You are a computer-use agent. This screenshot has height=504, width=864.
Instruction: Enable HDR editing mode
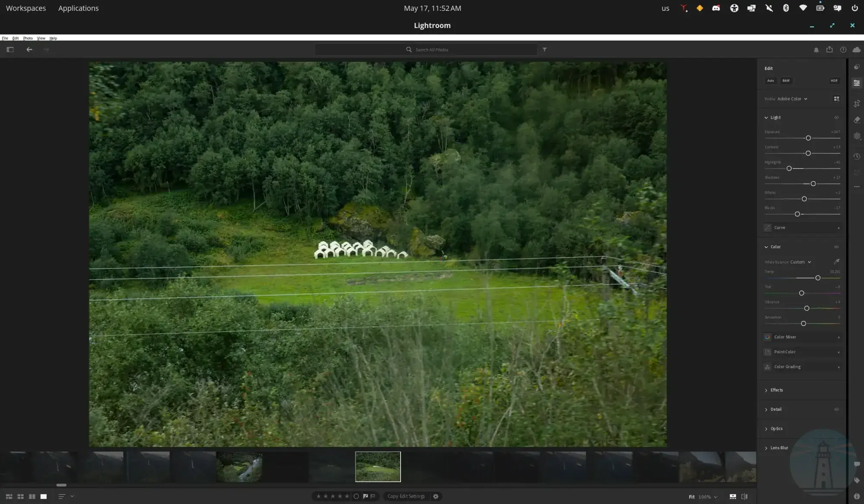(x=834, y=81)
